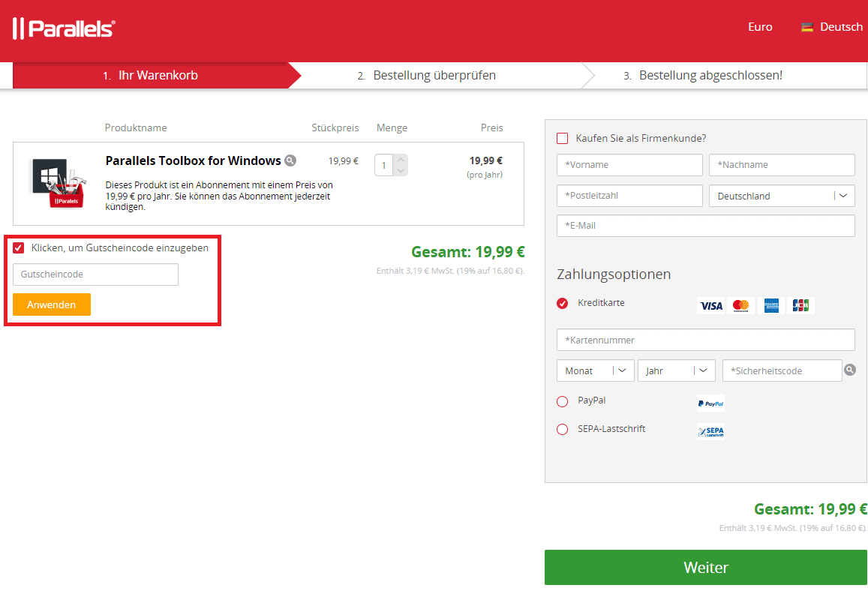Decrease the quantity with the down arrow
Image resolution: width=868 pixels, height=606 pixels.
pos(401,170)
